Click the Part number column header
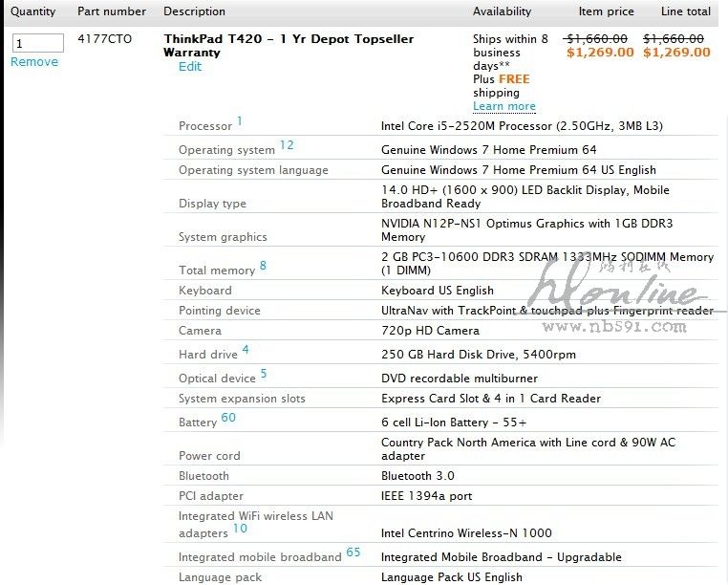 coord(112,11)
